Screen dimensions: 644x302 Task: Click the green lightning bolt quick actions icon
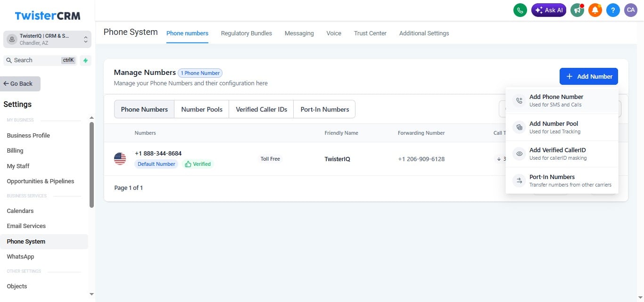coord(85,60)
